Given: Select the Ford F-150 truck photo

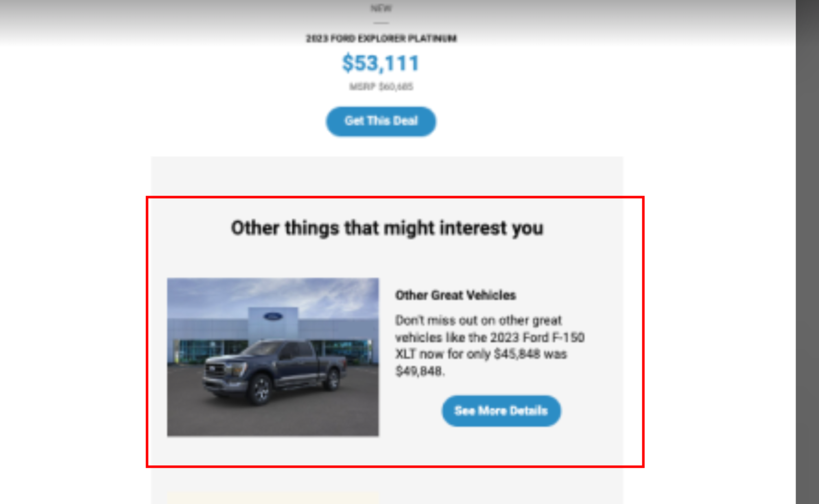Looking at the screenshot, I should click(x=273, y=357).
